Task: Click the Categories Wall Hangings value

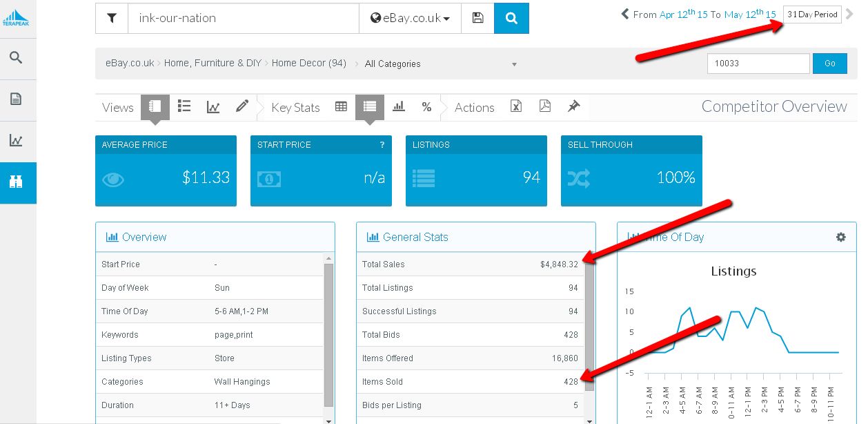Action: [x=242, y=382]
